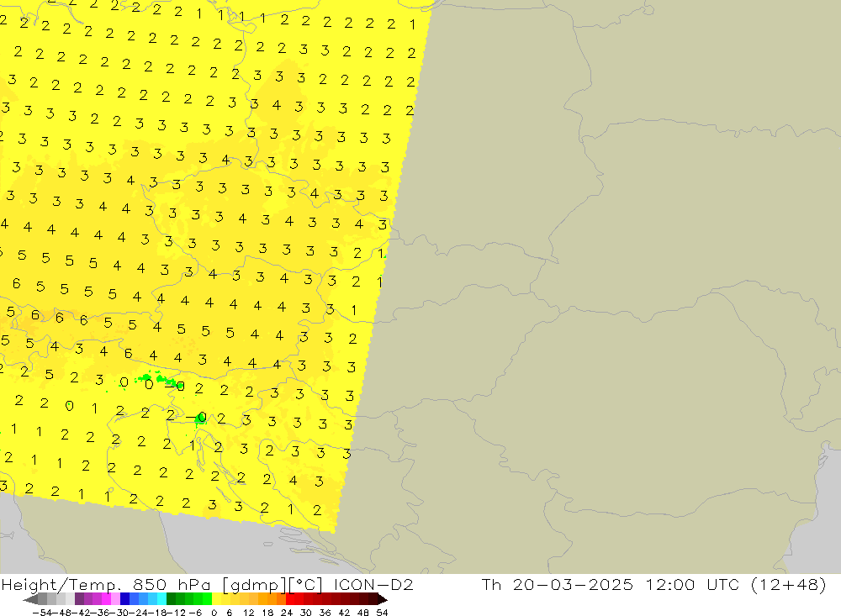Click the '54' legend label at right end

click(x=382, y=613)
